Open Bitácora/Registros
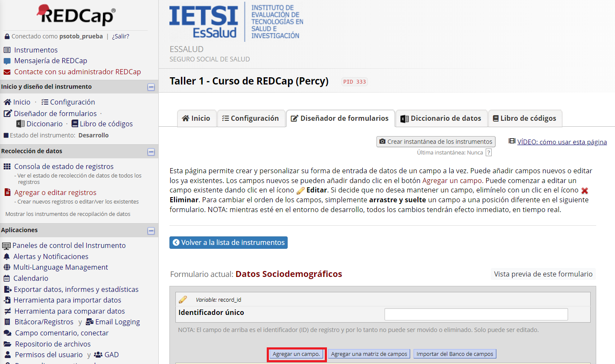The image size is (615, 364). click(x=44, y=322)
